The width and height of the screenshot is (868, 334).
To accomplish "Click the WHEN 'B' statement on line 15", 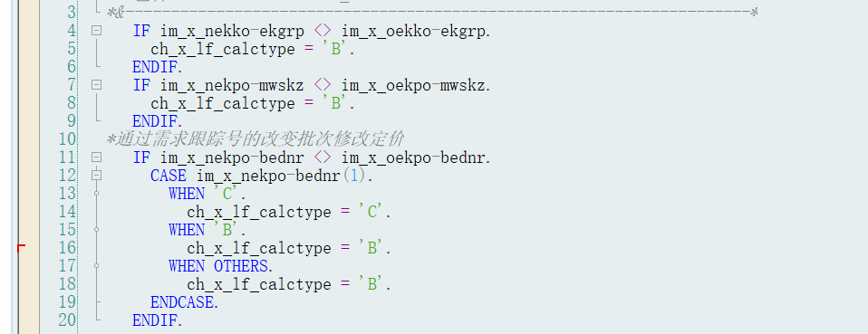I will pyautogui.click(x=207, y=230).
